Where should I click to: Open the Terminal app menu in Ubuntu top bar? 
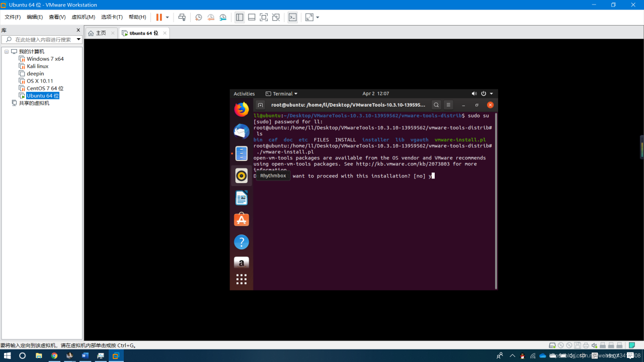pos(282,94)
